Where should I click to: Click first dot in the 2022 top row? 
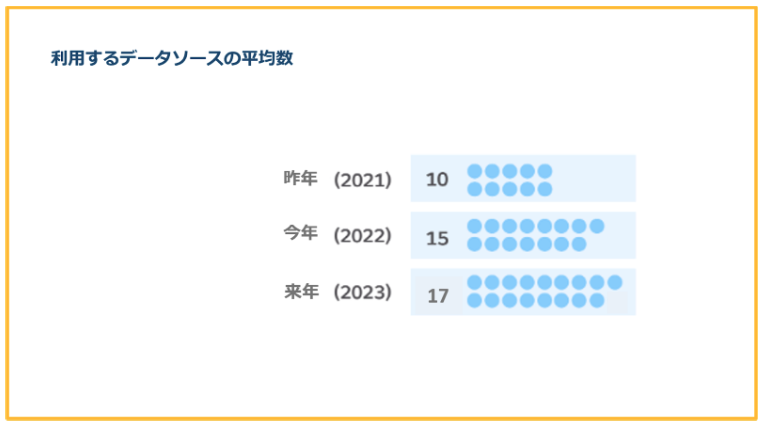475,226
